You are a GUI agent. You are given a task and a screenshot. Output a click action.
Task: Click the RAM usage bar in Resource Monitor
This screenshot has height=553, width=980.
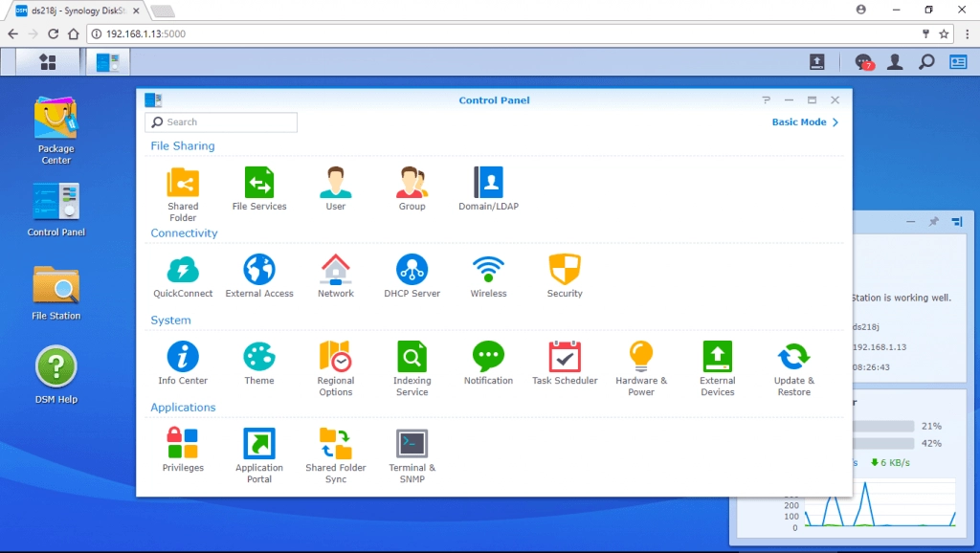click(x=895, y=443)
